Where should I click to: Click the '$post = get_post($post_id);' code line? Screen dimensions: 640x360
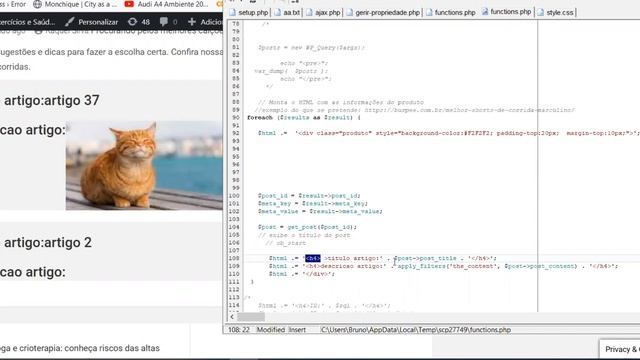point(307,227)
